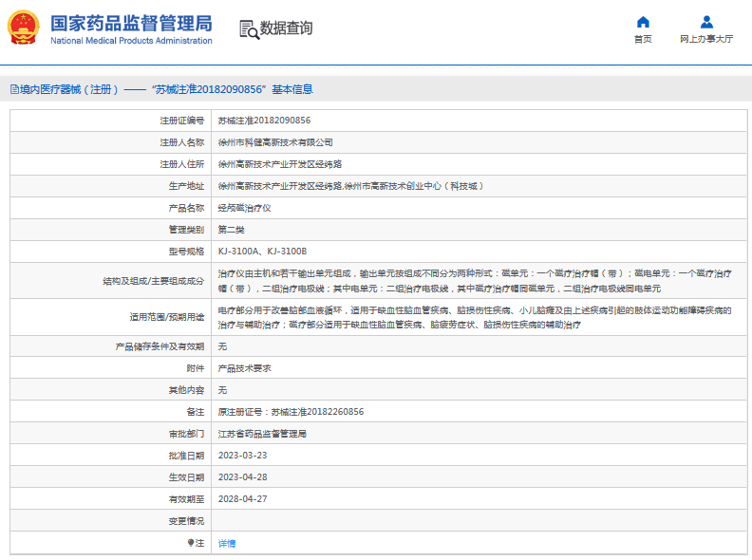Click the National Medical Products Administration subtitle
752x560 pixels.
[131, 41]
